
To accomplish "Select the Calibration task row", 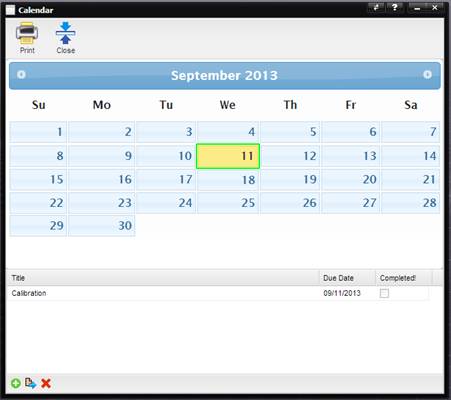I will click(218, 293).
